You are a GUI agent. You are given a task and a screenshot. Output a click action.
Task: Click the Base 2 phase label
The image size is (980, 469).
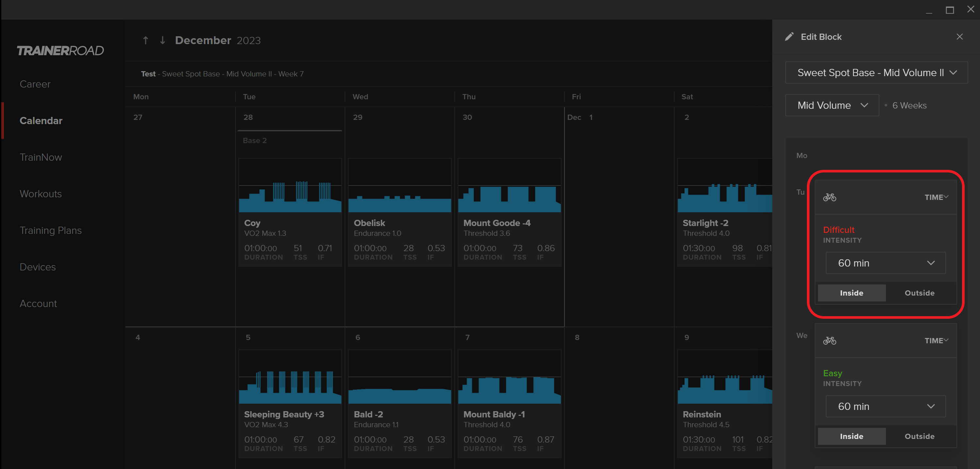coord(254,140)
